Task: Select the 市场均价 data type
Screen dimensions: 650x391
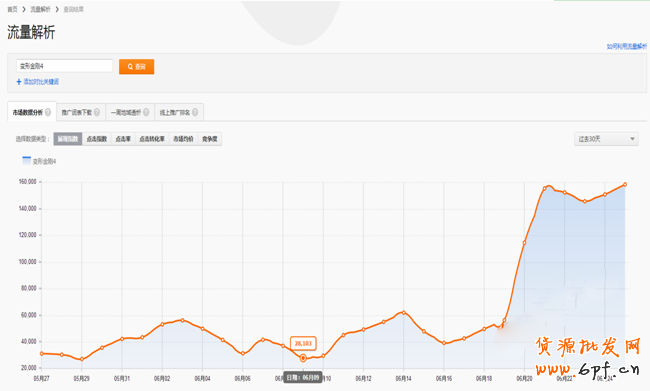Action: click(x=183, y=139)
